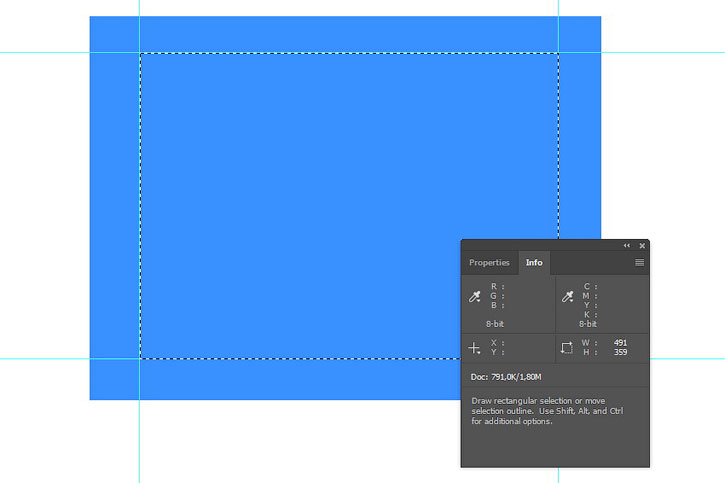Screen dimensions: 725x483
Task: Close the Info panel
Action: 642,245
